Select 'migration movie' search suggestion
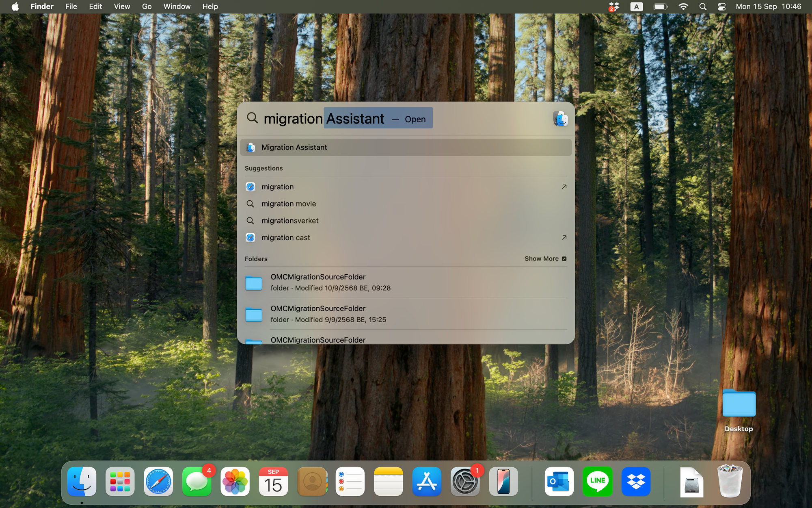 pos(406,204)
